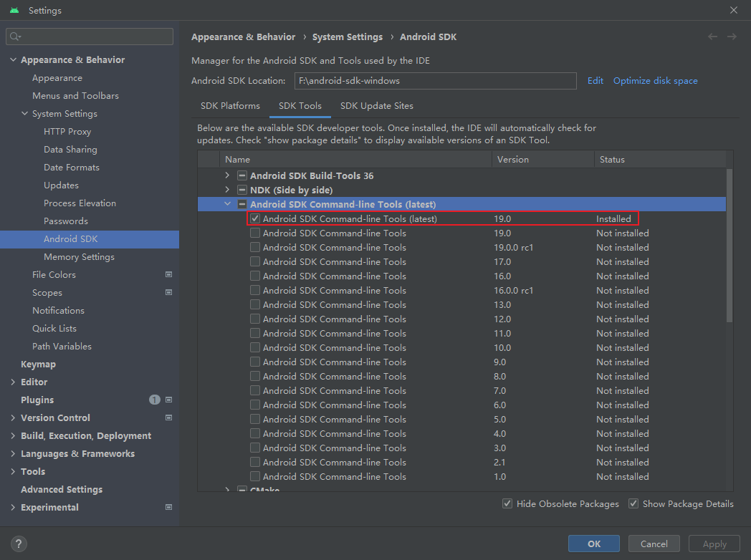This screenshot has width=751, height=560.
Task: Toggle the Command-line Tools (latest) group checkbox
Action: coord(242,204)
